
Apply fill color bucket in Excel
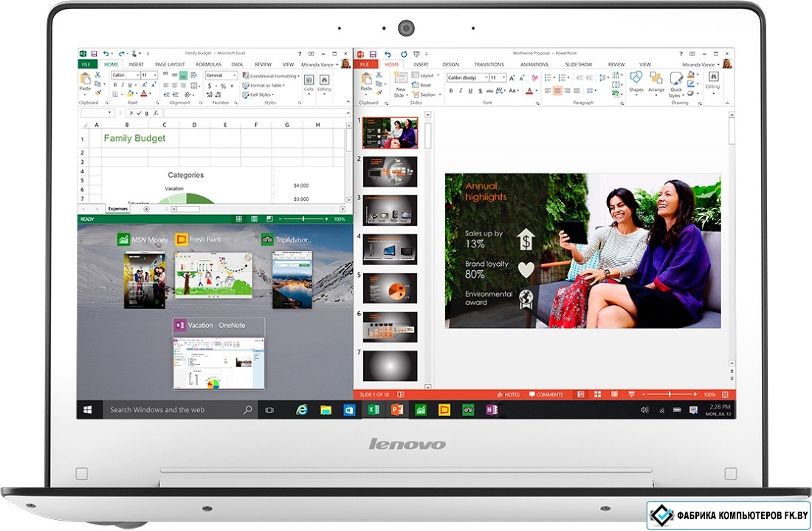[x=129, y=94]
